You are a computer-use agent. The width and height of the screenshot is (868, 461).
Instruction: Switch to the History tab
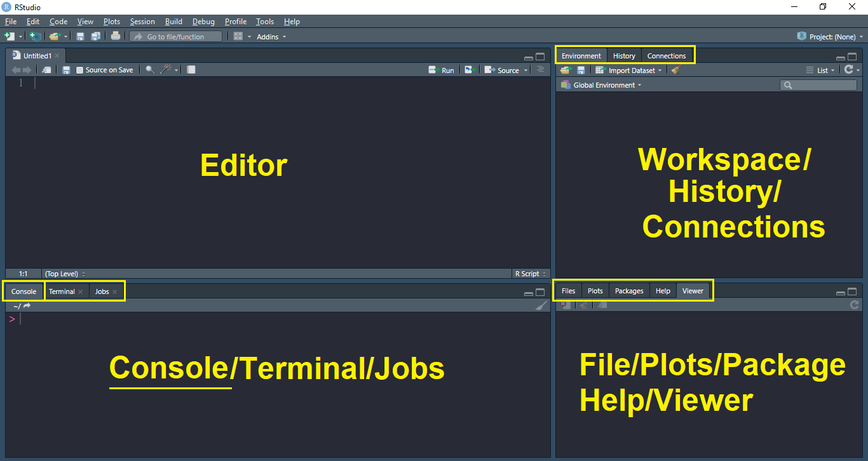pos(624,56)
